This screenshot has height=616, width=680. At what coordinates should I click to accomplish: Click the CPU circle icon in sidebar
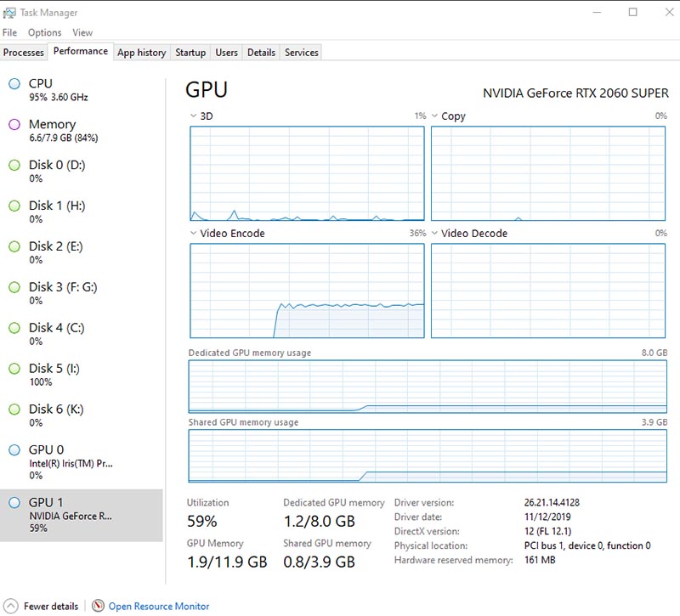pyautogui.click(x=14, y=83)
